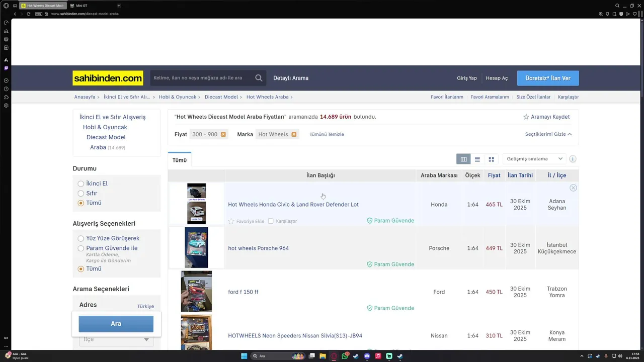This screenshot has height=362, width=644.
Task: Select Param Güvende ile option
Action: pyautogui.click(x=80, y=248)
